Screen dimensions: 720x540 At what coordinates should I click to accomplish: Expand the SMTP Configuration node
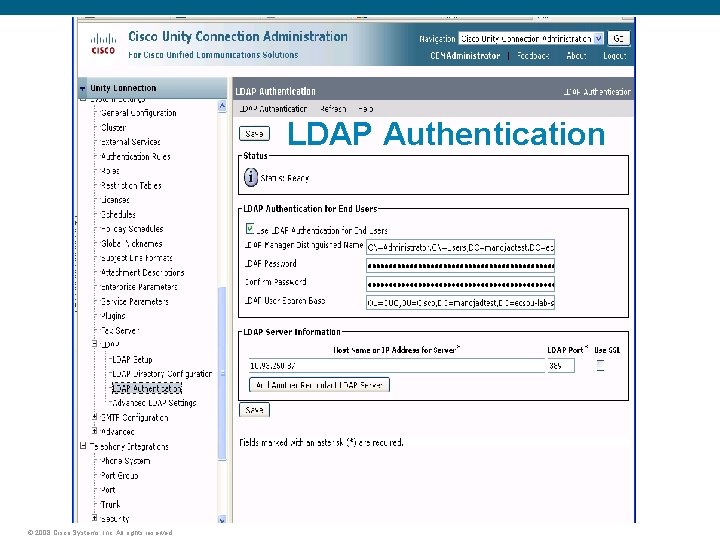(94, 417)
